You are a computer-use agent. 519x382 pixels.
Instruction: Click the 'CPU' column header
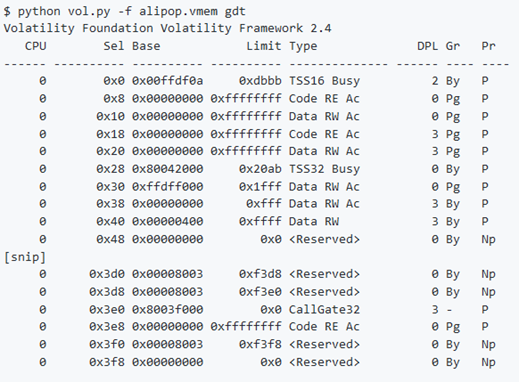(x=36, y=46)
